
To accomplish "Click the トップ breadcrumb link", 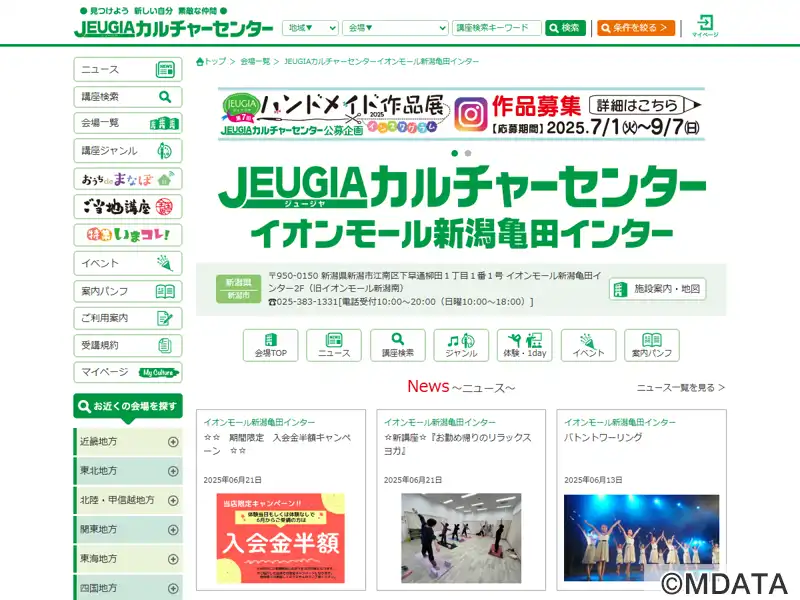I will [215, 62].
